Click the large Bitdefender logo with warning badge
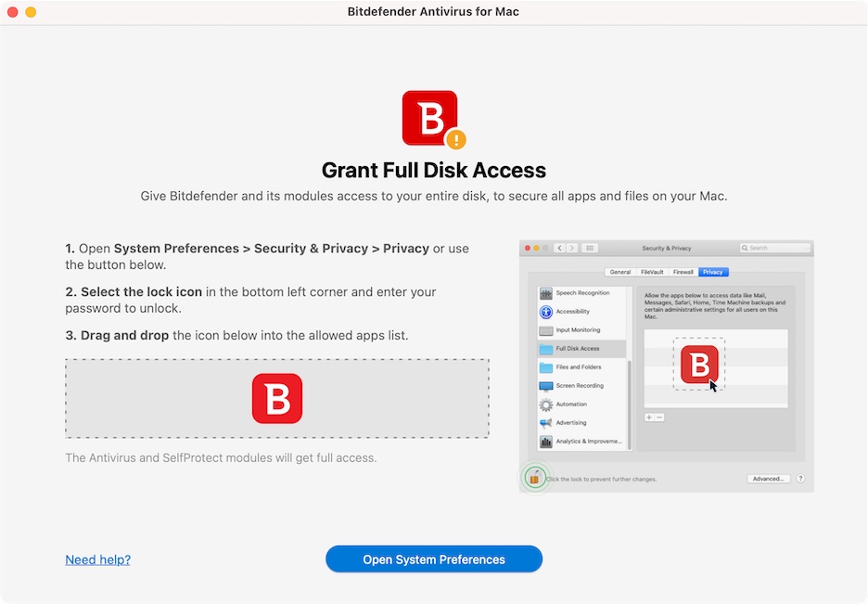The image size is (868, 604). coord(433,120)
